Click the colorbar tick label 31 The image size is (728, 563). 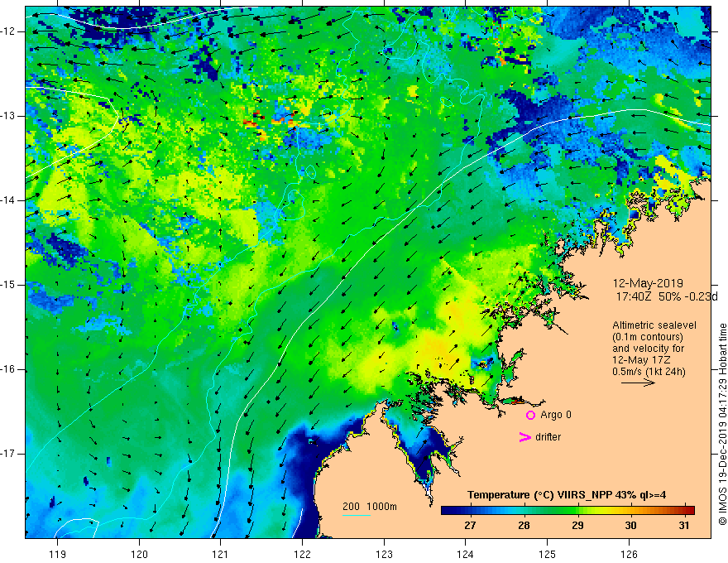(x=684, y=526)
